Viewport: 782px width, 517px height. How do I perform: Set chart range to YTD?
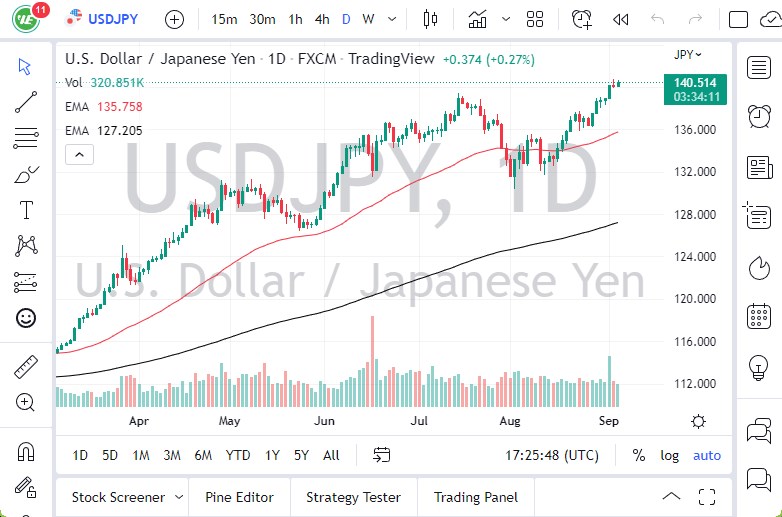(x=238, y=455)
